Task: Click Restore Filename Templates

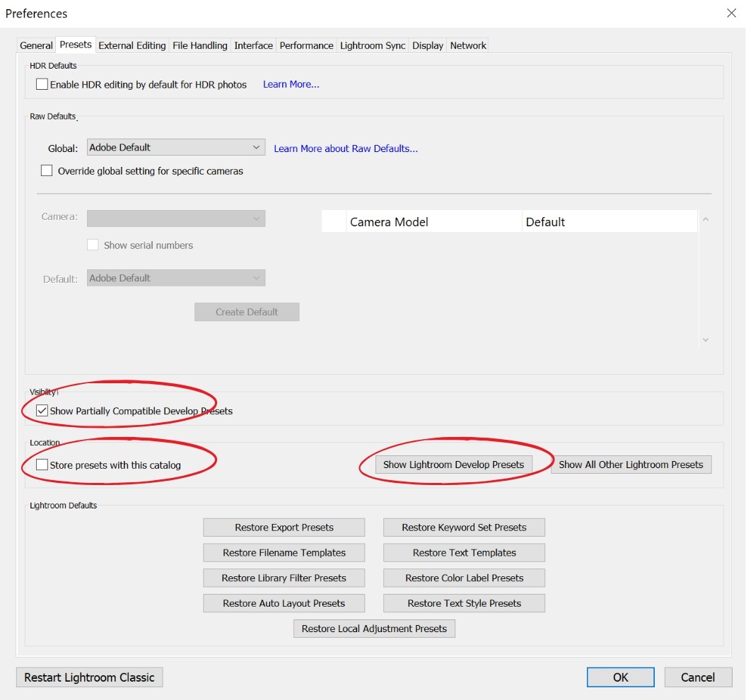Action: 284,552
